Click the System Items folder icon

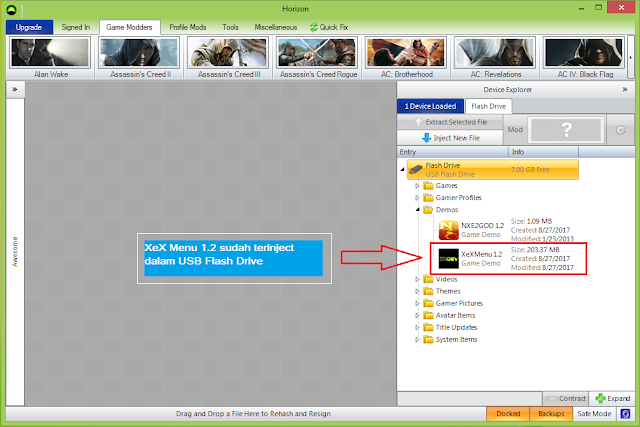[428, 340]
